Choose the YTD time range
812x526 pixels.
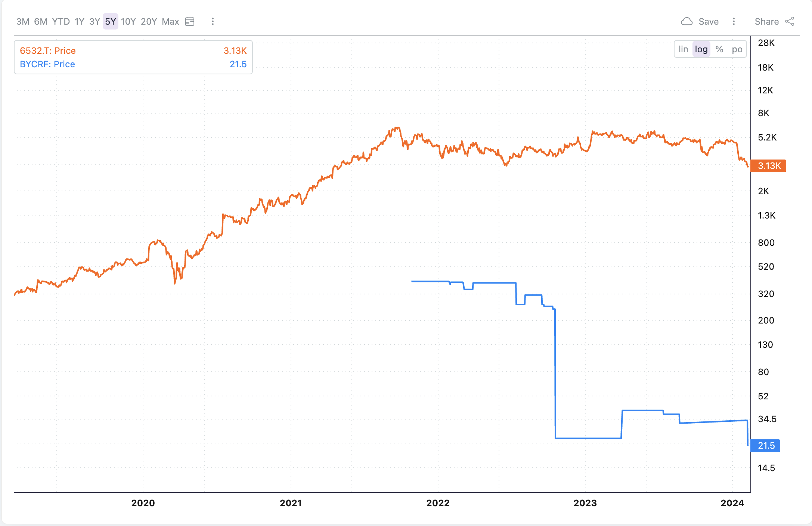pyautogui.click(x=61, y=22)
